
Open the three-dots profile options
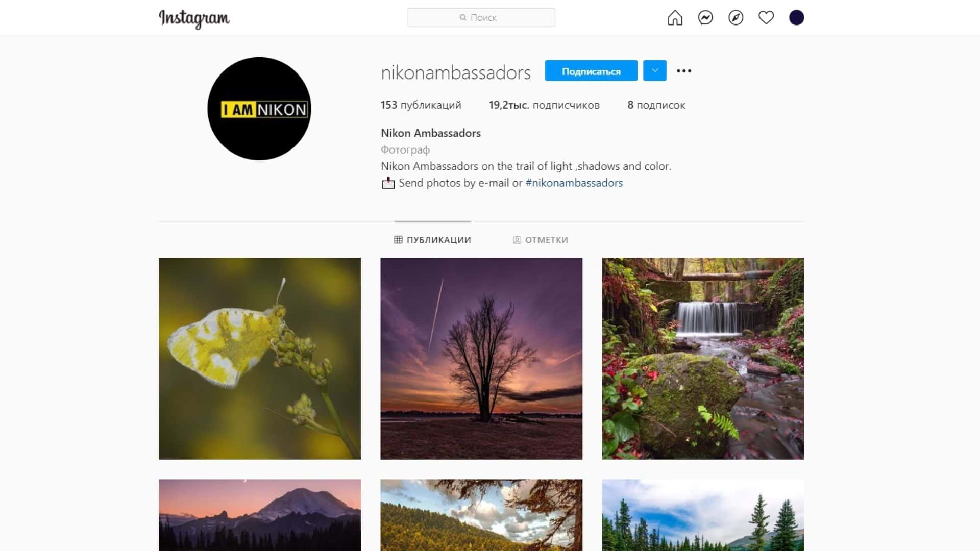684,71
